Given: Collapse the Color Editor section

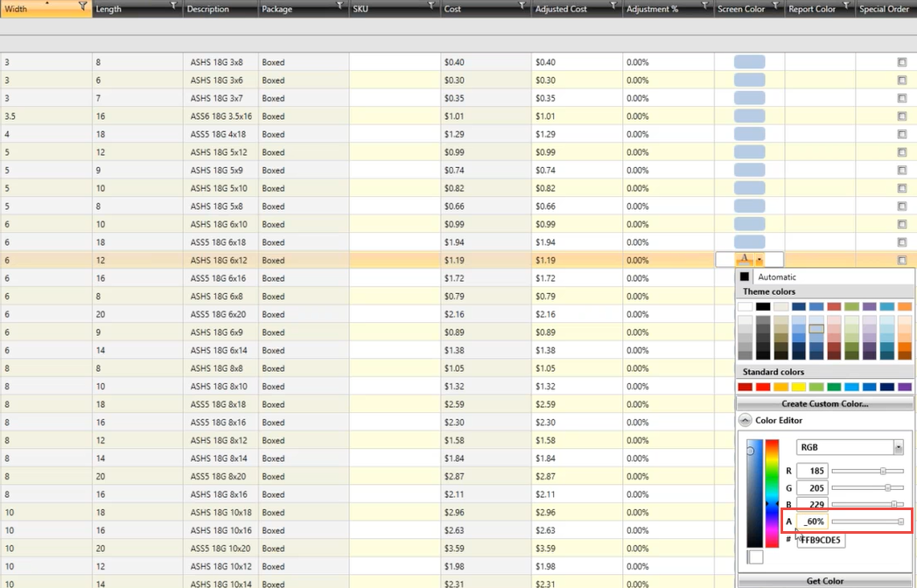Looking at the screenshot, I should (745, 421).
